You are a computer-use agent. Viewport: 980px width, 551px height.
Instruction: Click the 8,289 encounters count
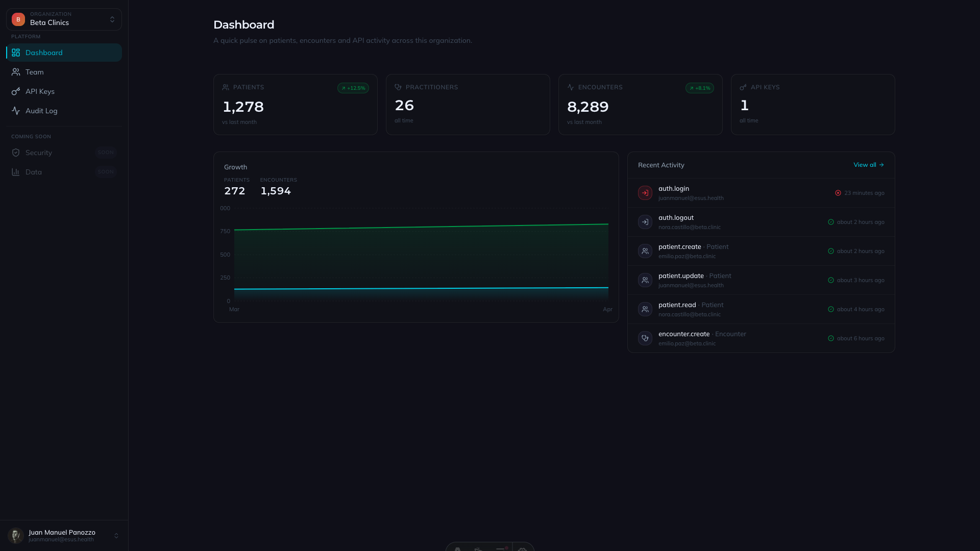tap(588, 107)
